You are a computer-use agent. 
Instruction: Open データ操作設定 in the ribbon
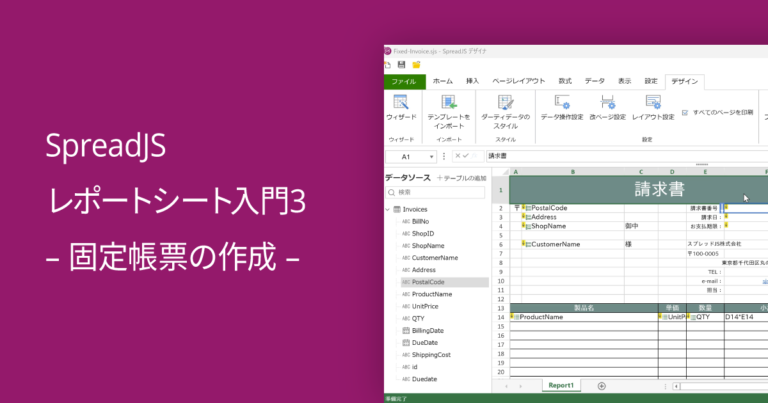(x=562, y=108)
